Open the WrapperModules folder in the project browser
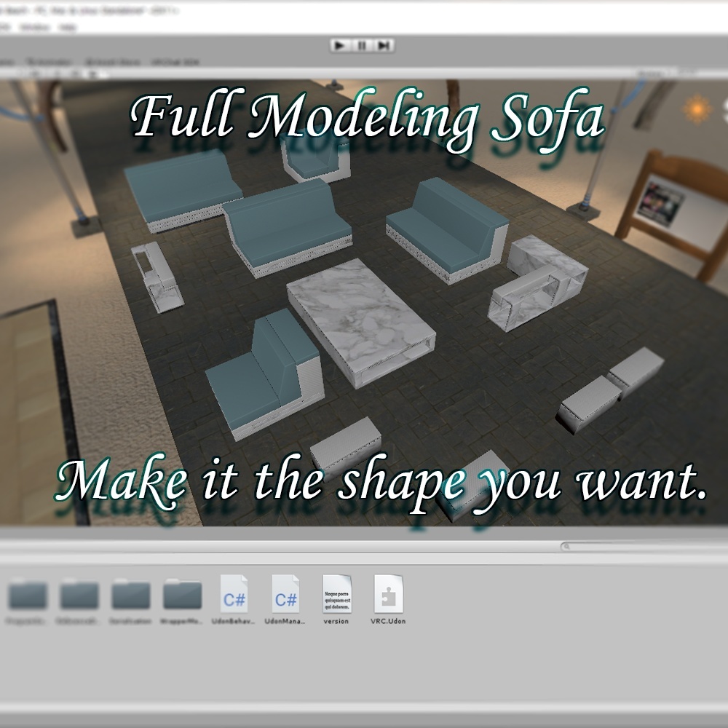Screen dimensions: 728x728 click(x=182, y=599)
